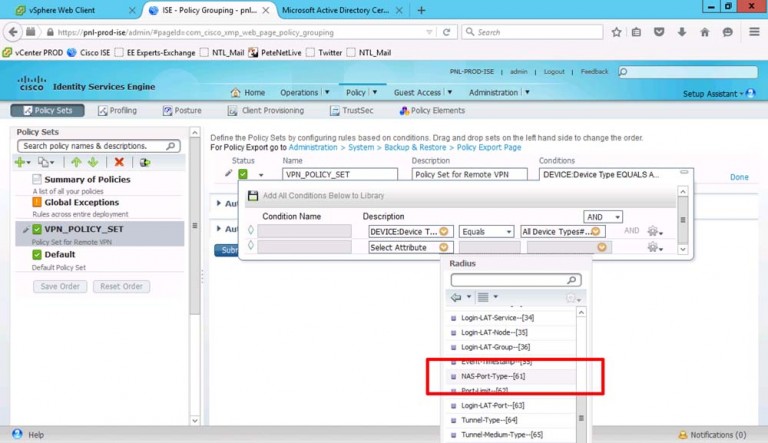Toggle status checkbox of VPN_POLICY_SET rule

[x=243, y=174]
